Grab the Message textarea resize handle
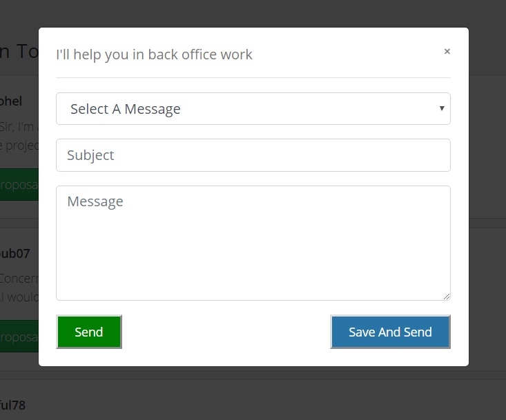The width and height of the screenshot is (506, 420). click(x=446, y=296)
